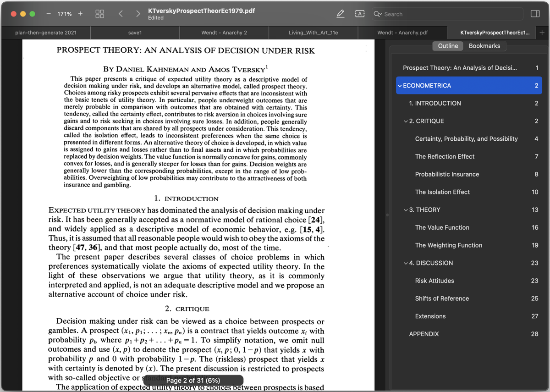Close the window with red button

pyautogui.click(x=14, y=14)
